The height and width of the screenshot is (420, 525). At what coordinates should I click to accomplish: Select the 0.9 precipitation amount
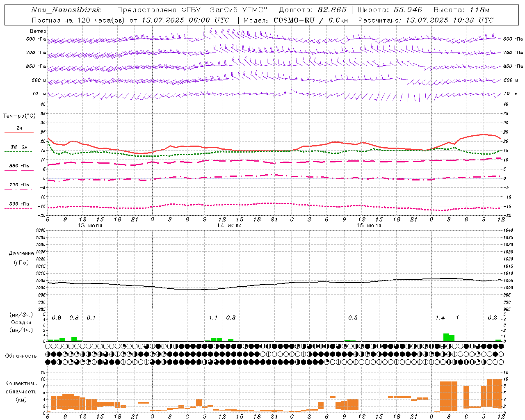[57, 318]
